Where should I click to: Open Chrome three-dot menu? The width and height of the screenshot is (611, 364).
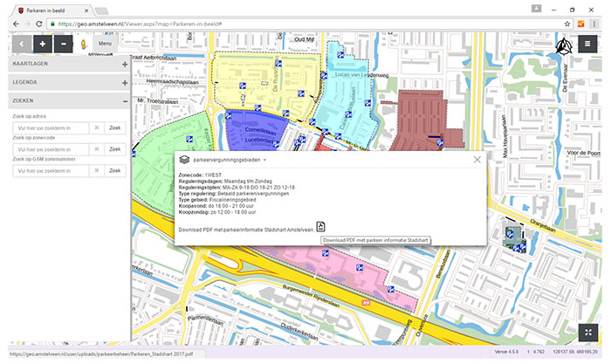[594, 24]
